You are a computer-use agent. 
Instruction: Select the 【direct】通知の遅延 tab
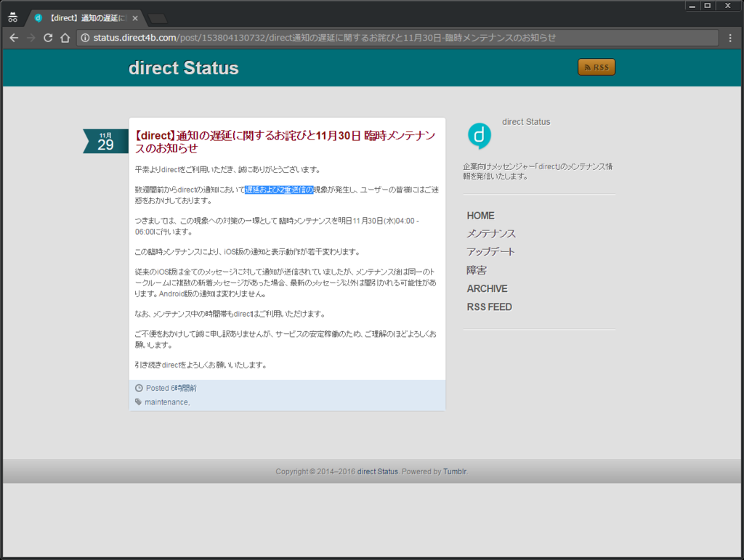86,18
